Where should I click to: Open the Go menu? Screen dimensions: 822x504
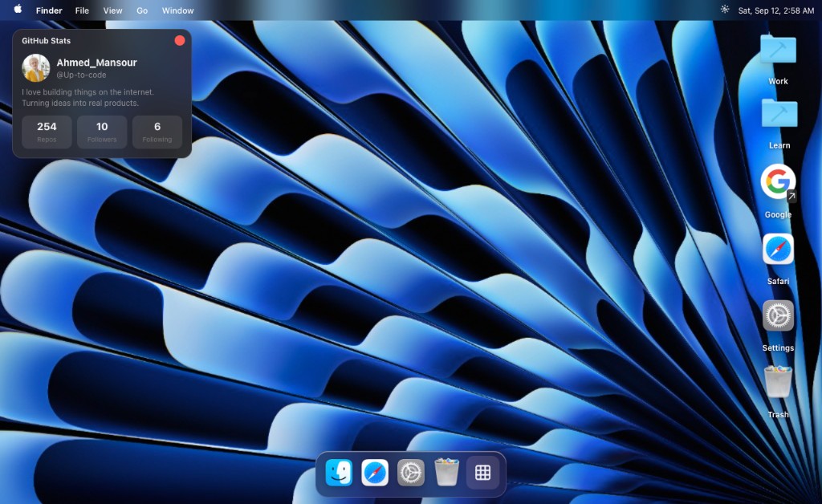(141, 10)
